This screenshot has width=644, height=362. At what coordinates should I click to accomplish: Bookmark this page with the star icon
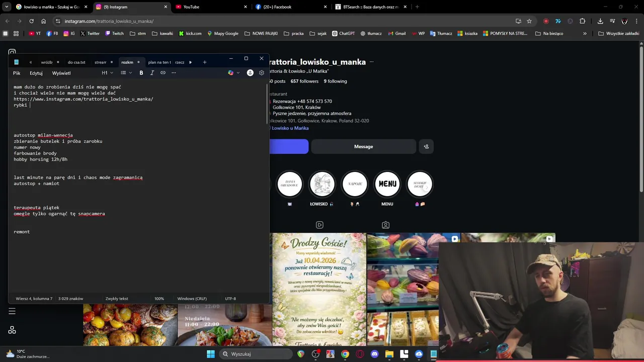pos(529,21)
